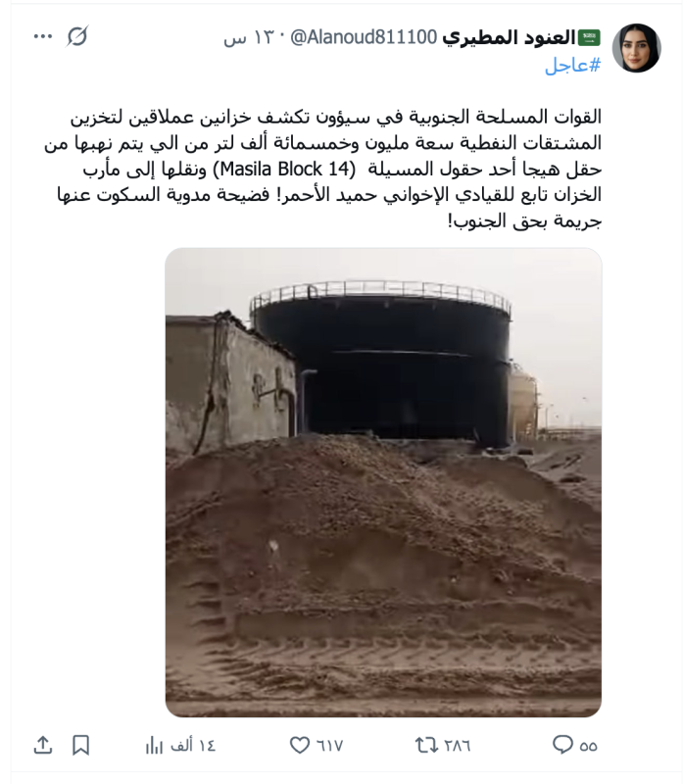Open the @Alanoud811100 handle link
The height and width of the screenshot is (784, 683).
click(364, 37)
